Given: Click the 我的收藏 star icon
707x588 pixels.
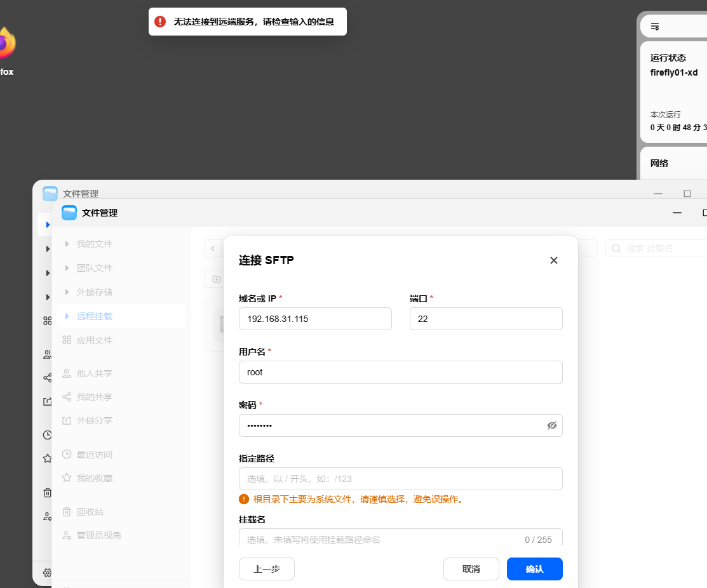Looking at the screenshot, I should point(67,478).
